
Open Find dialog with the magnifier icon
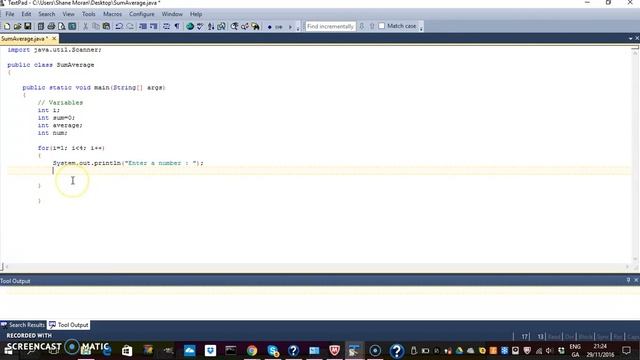[234, 26]
